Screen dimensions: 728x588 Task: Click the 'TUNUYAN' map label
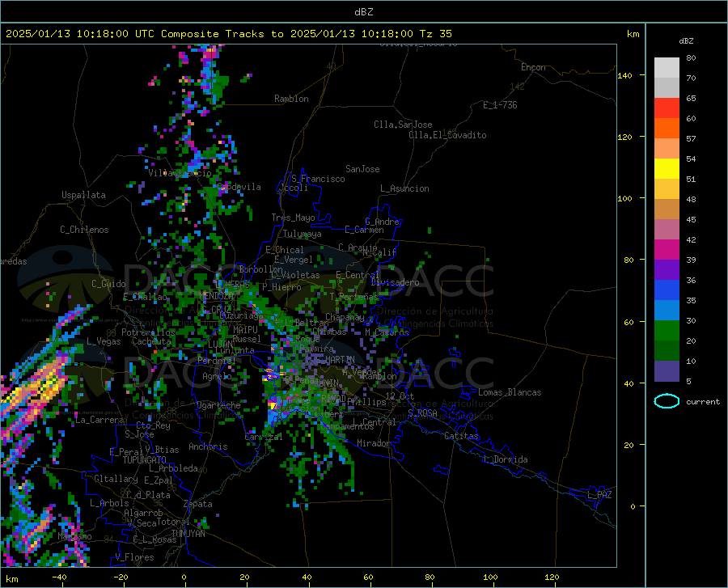[188, 534]
